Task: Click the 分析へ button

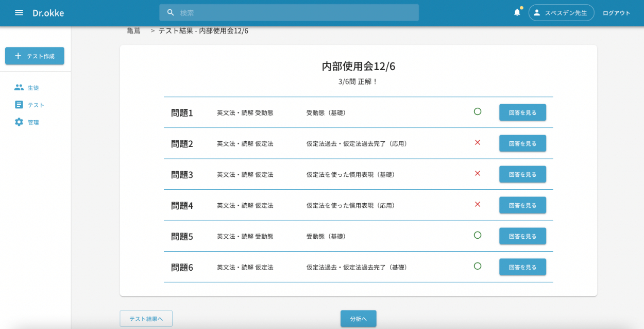Action: (358, 319)
